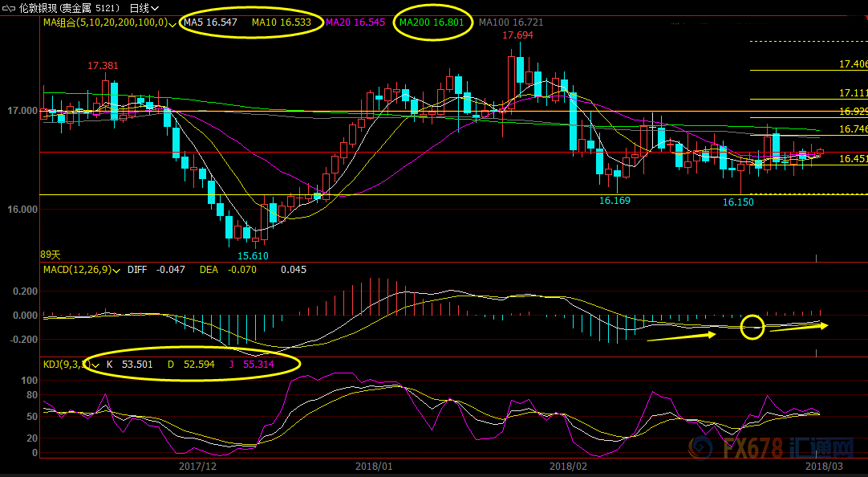This screenshot has width=868, height=477.
Task: Click the 2018/02 date axis label
Action: (x=568, y=466)
